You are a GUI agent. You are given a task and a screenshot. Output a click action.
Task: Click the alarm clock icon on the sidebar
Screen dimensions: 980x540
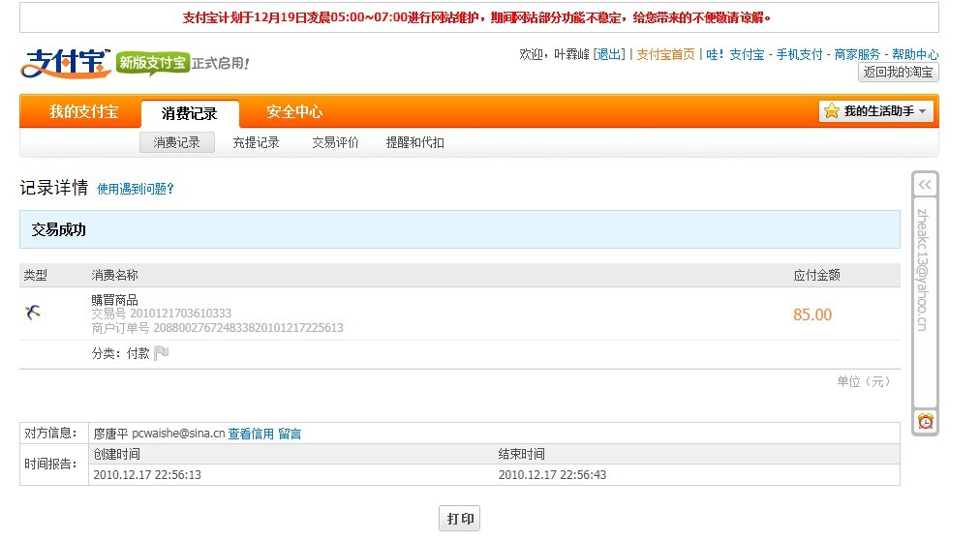point(926,421)
